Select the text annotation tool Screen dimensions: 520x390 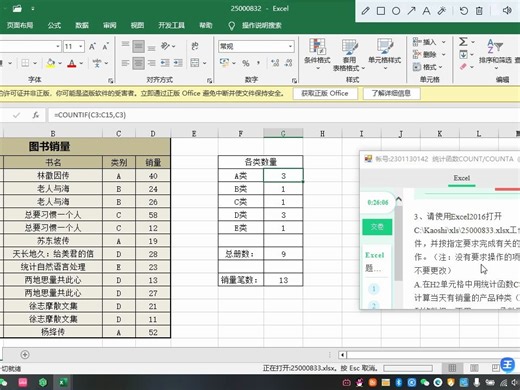click(x=426, y=11)
